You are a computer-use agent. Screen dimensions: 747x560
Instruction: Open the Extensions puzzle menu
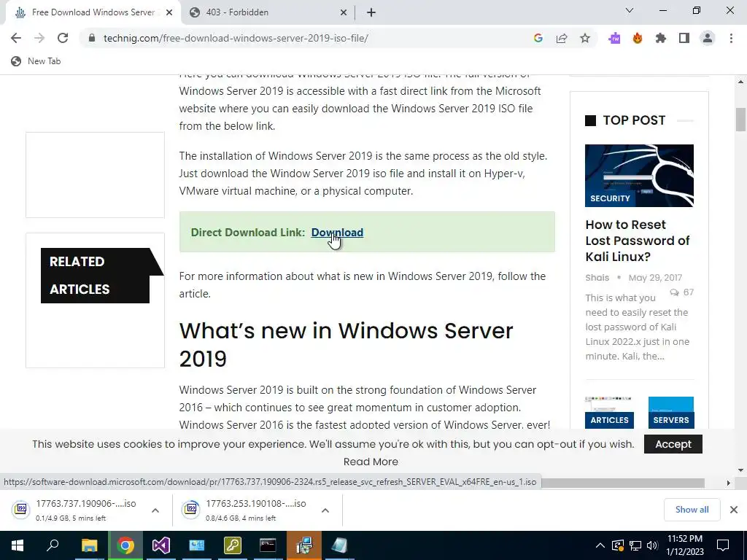pyautogui.click(x=661, y=38)
